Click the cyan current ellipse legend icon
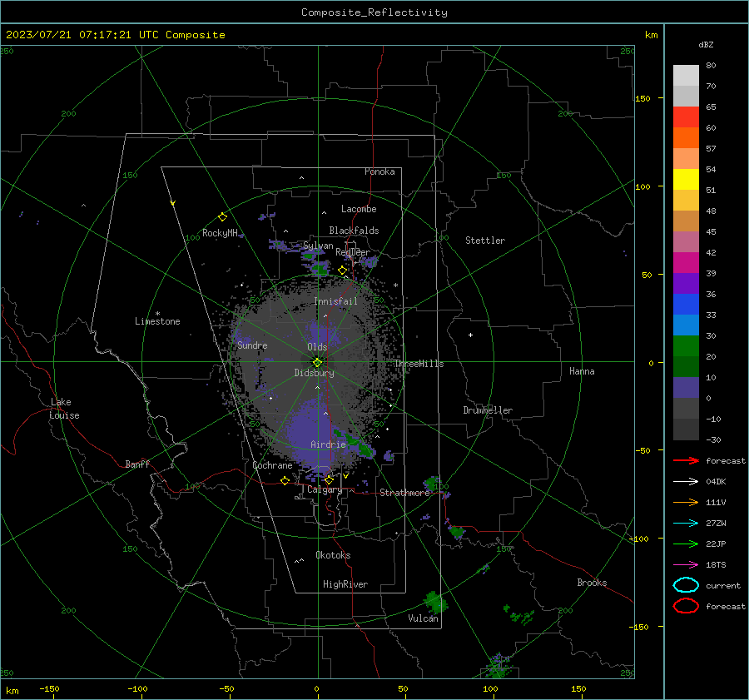Screen dimensions: 749x700 pyautogui.click(x=686, y=585)
